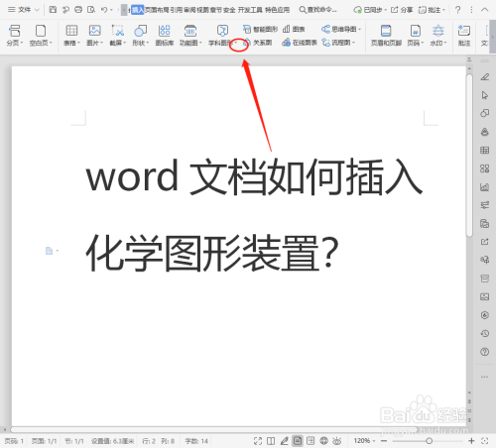Click the 水印 watermark icon
The image size is (496, 448).
pos(438,31)
